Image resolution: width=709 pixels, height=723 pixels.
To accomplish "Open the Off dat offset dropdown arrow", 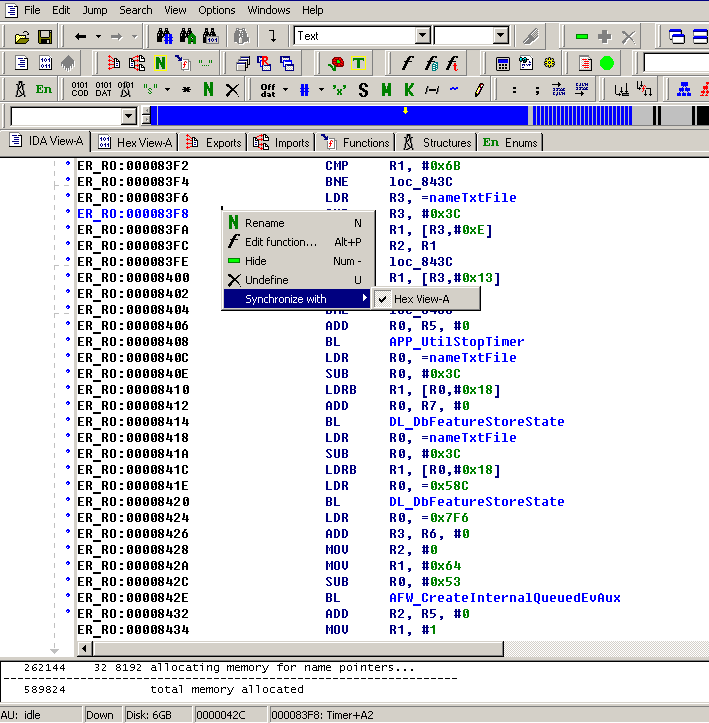I will tap(285, 89).
